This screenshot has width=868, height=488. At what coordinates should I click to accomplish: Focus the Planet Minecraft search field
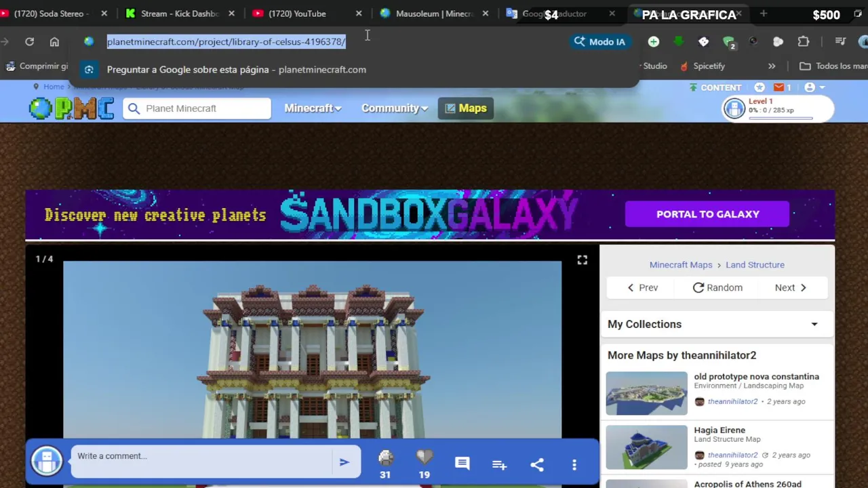tap(197, 108)
